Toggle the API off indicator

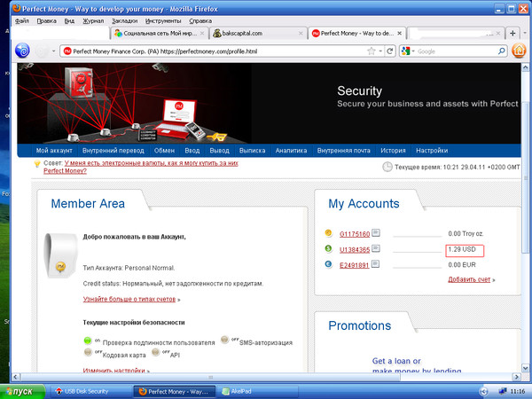point(155,352)
